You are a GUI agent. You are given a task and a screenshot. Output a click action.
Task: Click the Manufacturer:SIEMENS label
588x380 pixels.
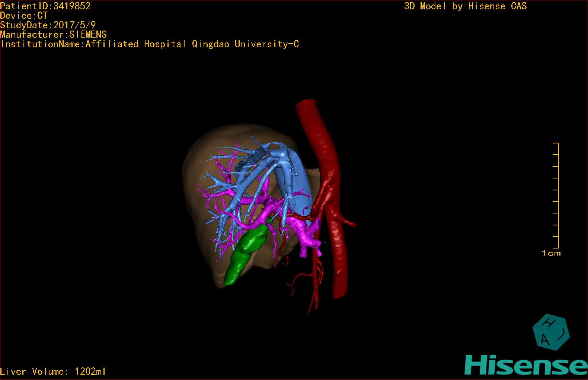point(53,35)
